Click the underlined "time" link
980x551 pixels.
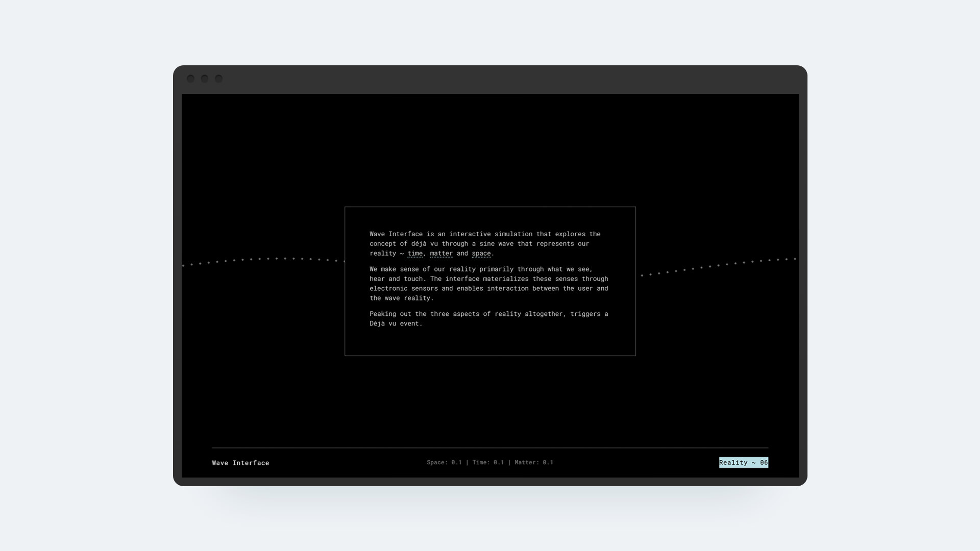tap(415, 253)
